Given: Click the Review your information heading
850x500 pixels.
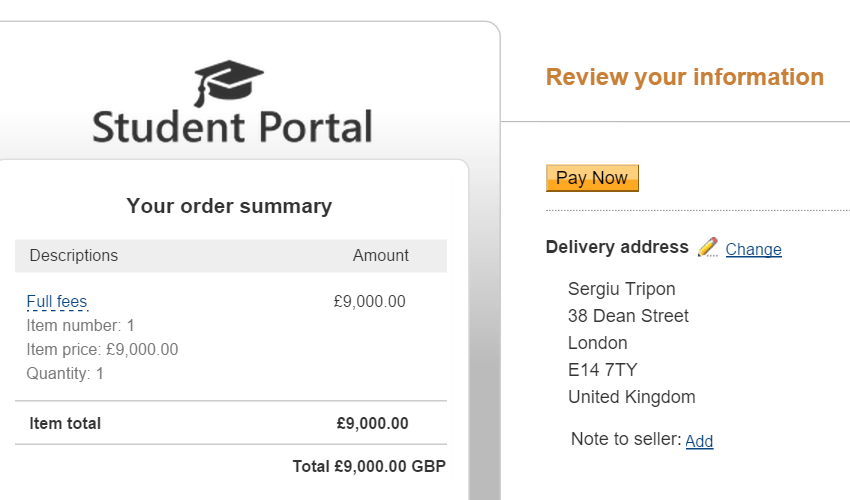Looking at the screenshot, I should pos(685,77).
